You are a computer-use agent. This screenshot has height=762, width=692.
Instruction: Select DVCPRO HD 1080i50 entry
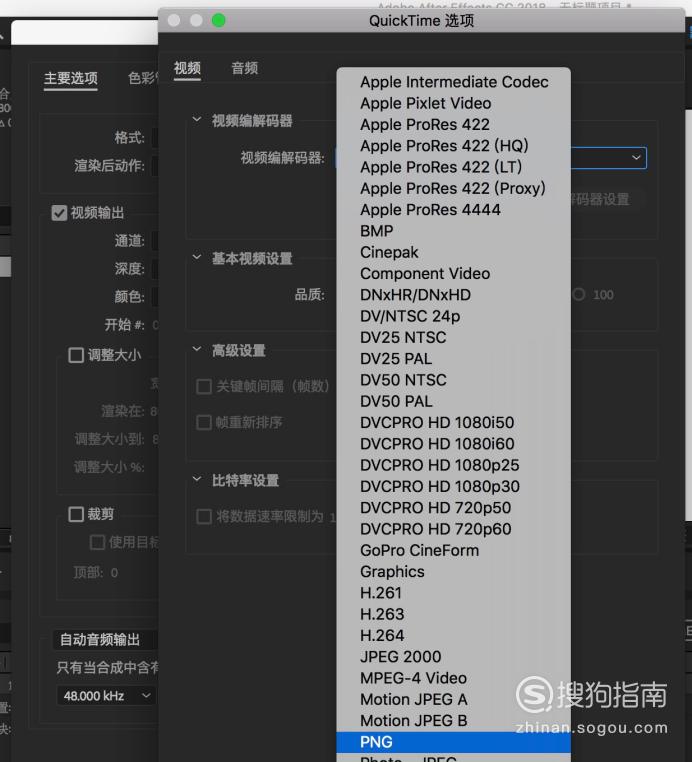(x=453, y=423)
